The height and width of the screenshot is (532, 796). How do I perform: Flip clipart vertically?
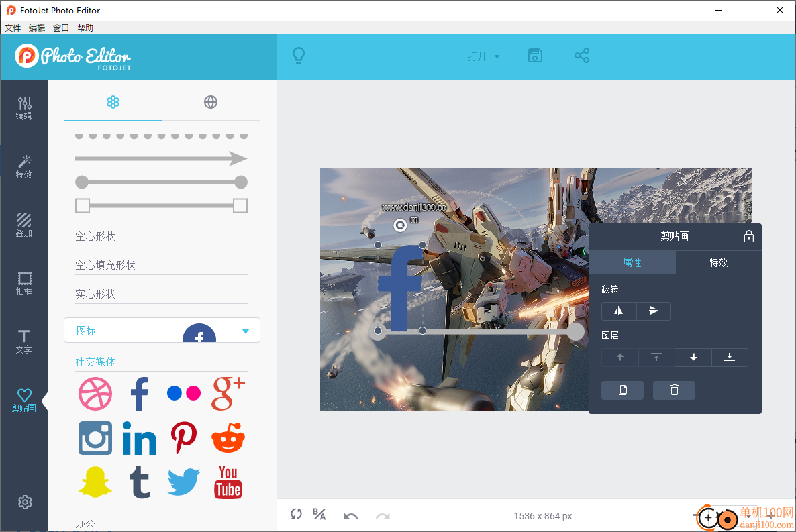pos(654,311)
